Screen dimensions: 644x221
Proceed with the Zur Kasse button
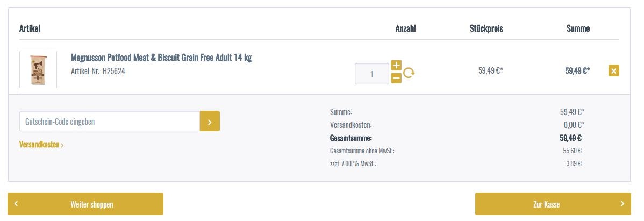click(x=547, y=204)
